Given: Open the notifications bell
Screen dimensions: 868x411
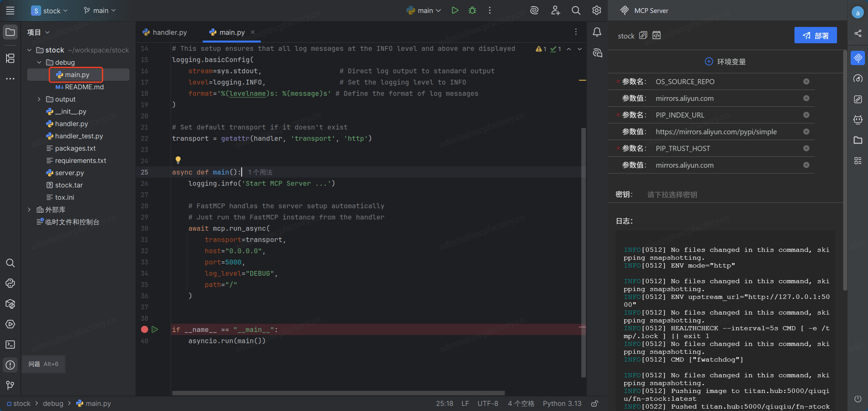Looking at the screenshot, I should [597, 32].
